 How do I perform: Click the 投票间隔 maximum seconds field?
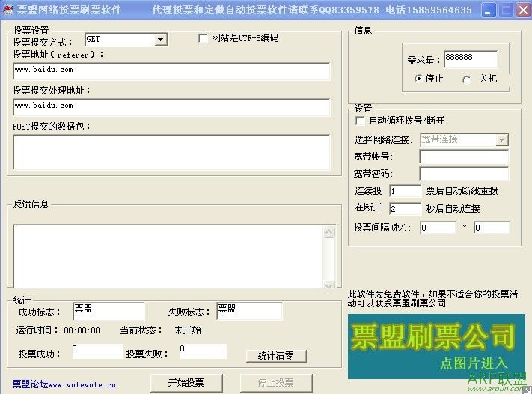pyautogui.click(x=492, y=228)
